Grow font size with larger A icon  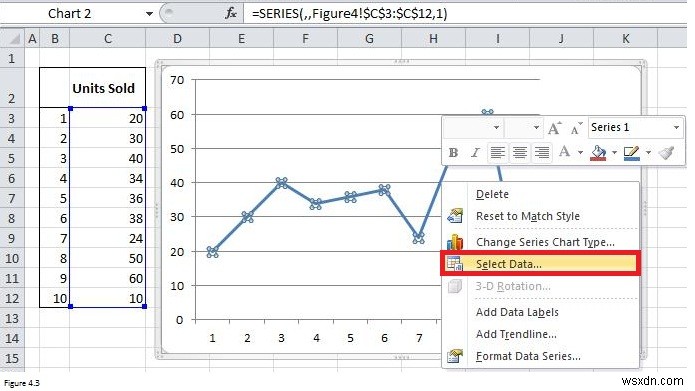[554, 128]
